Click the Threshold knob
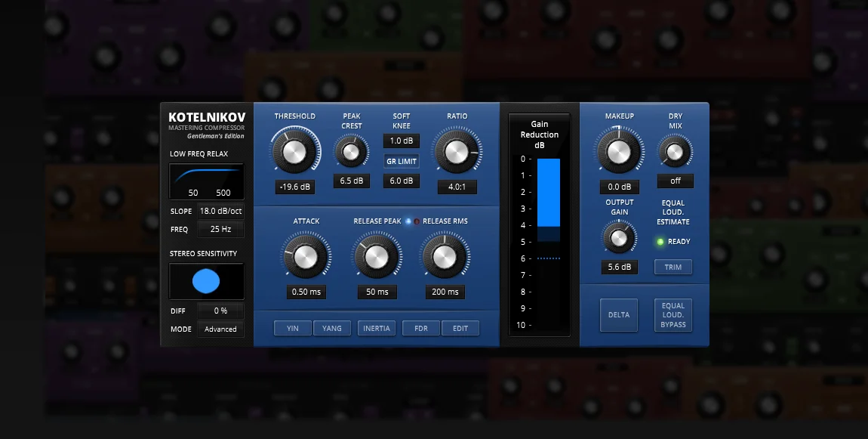868x439 pixels. (295, 151)
